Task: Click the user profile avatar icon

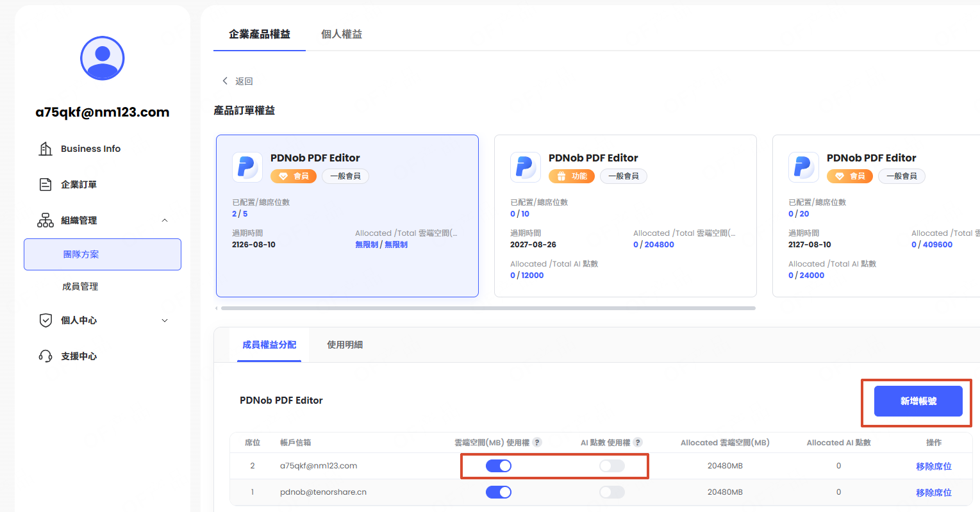Action: 103,58
